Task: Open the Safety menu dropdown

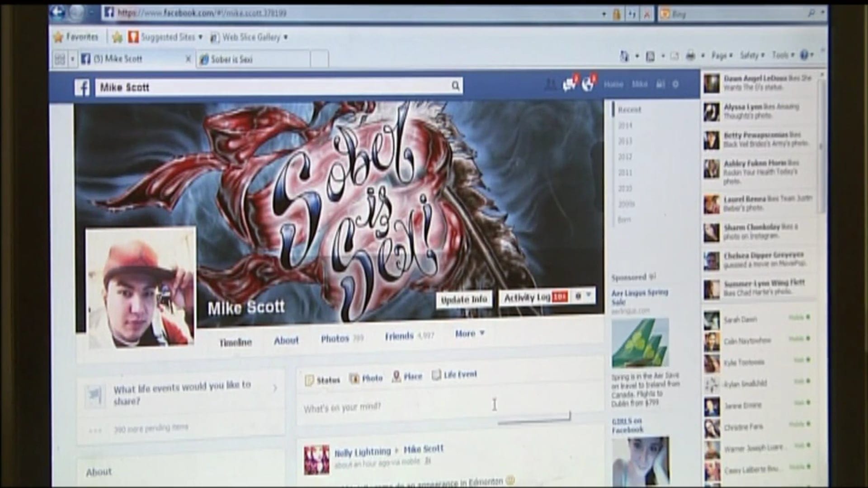Action: tap(752, 56)
